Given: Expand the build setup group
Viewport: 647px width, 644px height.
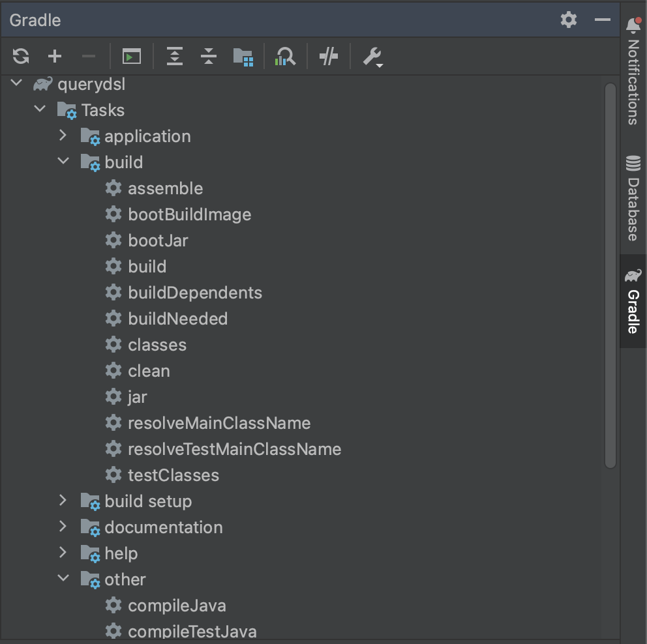Looking at the screenshot, I should (x=63, y=500).
